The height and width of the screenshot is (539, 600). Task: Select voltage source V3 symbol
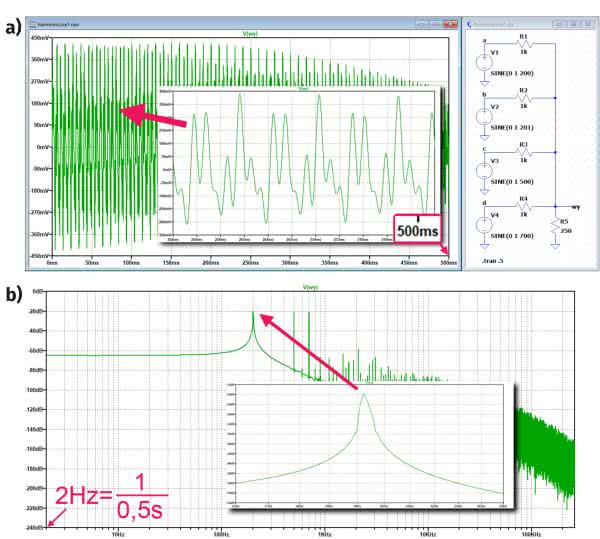tap(484, 168)
